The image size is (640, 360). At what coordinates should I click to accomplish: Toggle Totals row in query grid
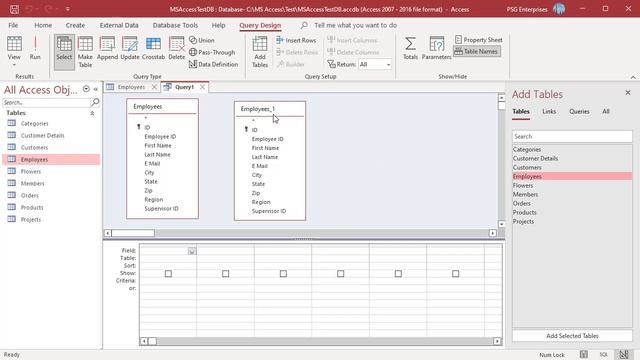[x=410, y=48]
